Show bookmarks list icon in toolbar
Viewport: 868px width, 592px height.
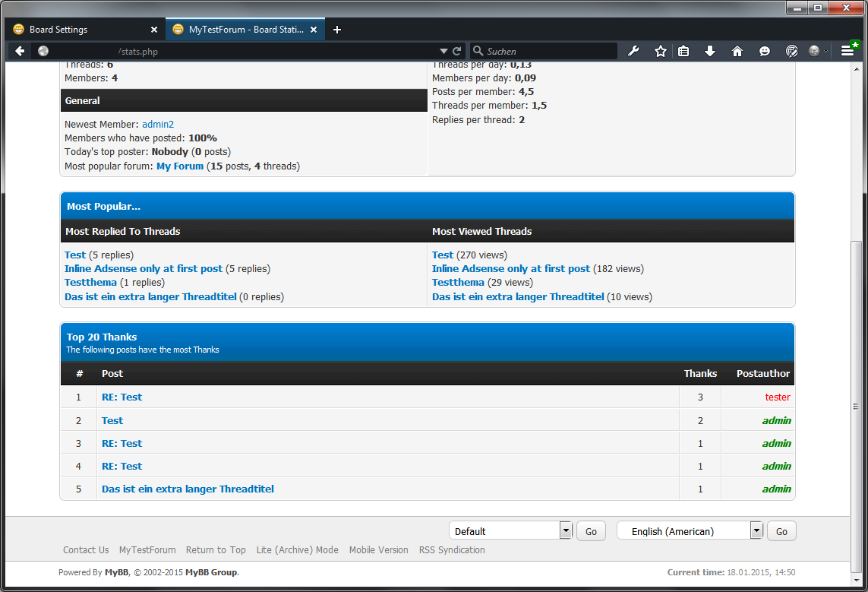pyautogui.click(x=683, y=51)
